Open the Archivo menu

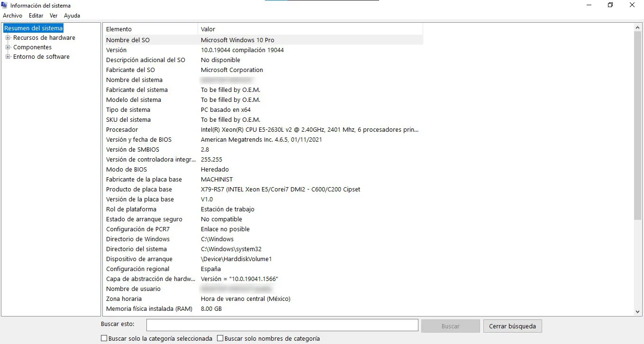point(12,16)
